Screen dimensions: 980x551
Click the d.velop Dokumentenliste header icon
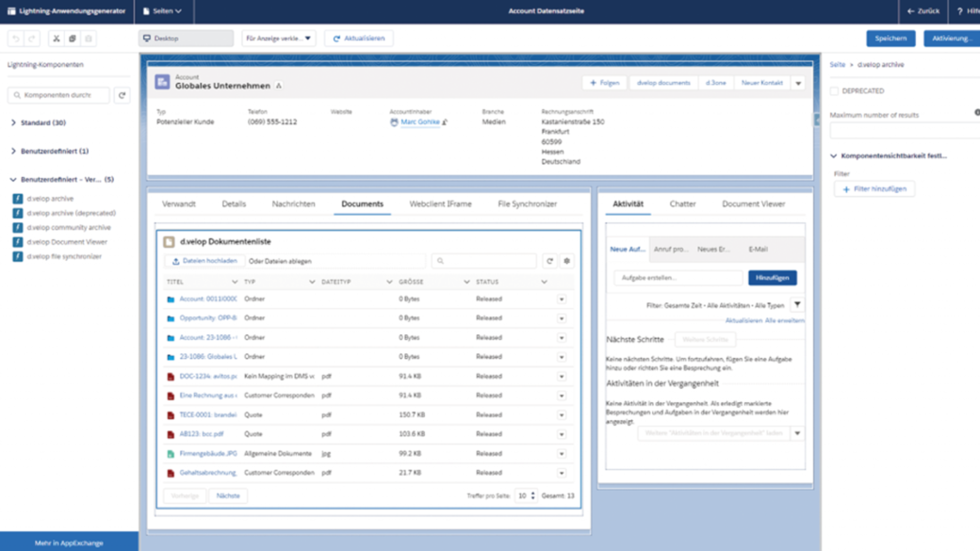pos(169,242)
